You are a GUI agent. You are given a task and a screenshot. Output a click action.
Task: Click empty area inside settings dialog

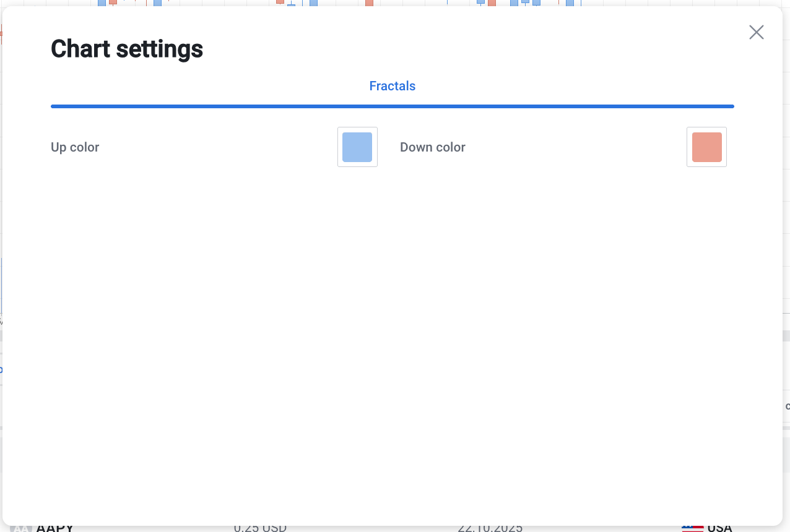pos(392,309)
